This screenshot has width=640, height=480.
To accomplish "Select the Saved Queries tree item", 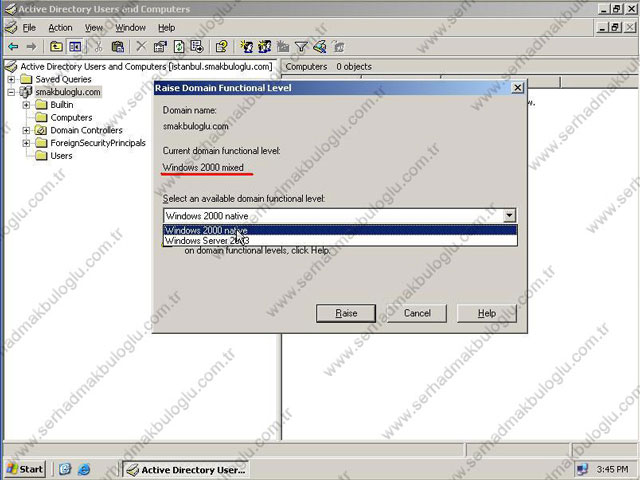I will [63, 79].
